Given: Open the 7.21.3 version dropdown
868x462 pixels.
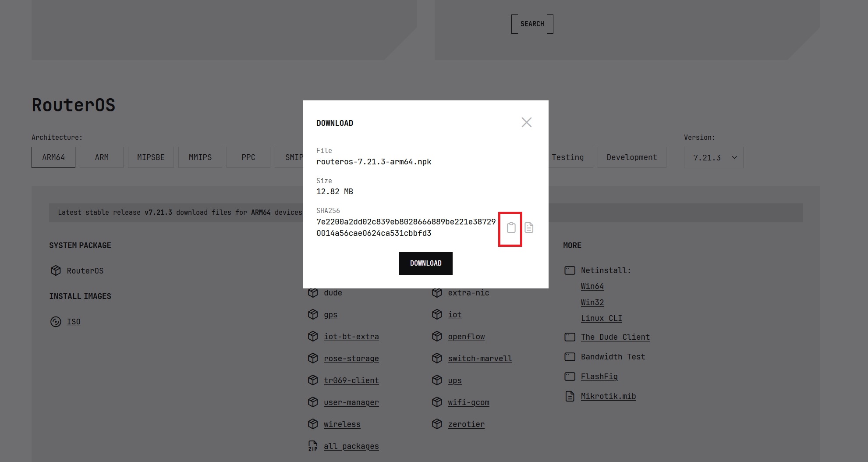Looking at the screenshot, I should click(x=714, y=157).
